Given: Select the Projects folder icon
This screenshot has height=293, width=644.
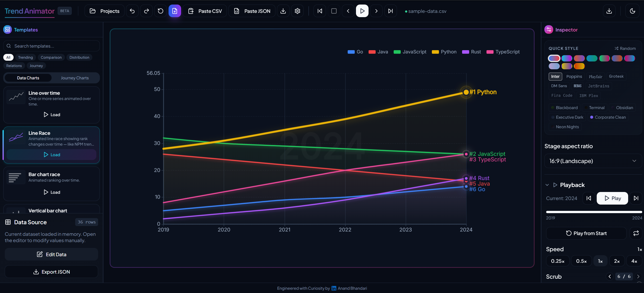Looking at the screenshot, I should point(93,11).
